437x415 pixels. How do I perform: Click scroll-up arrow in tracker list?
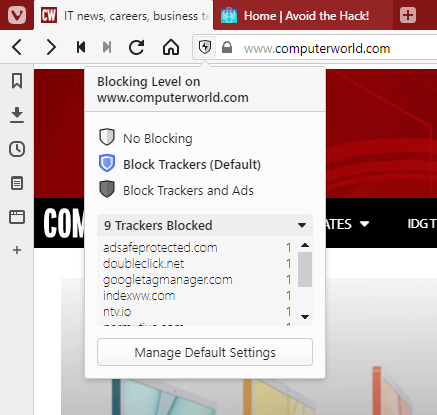[x=305, y=245]
